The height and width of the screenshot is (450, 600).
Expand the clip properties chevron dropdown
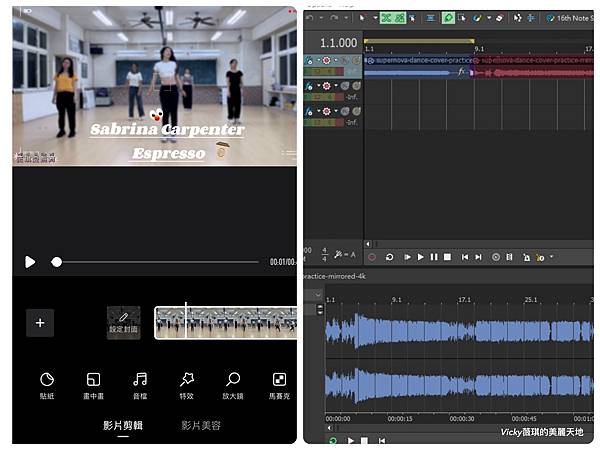point(318,295)
